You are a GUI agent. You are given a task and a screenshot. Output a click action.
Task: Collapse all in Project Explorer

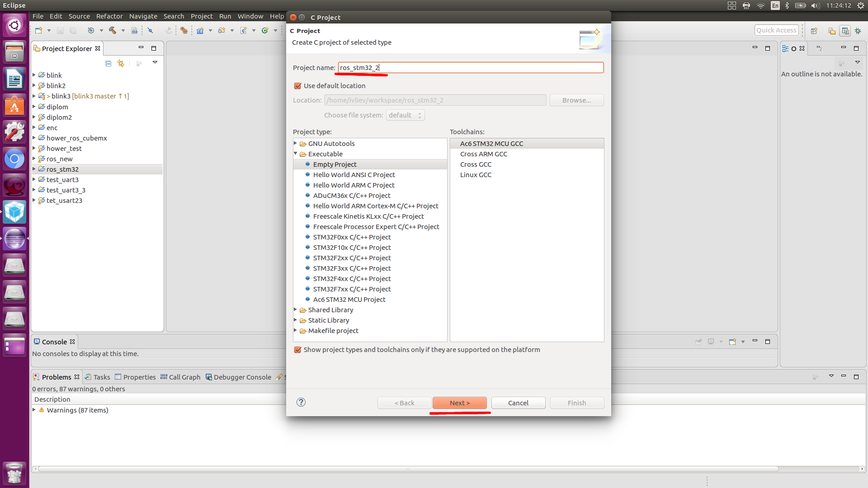point(108,63)
